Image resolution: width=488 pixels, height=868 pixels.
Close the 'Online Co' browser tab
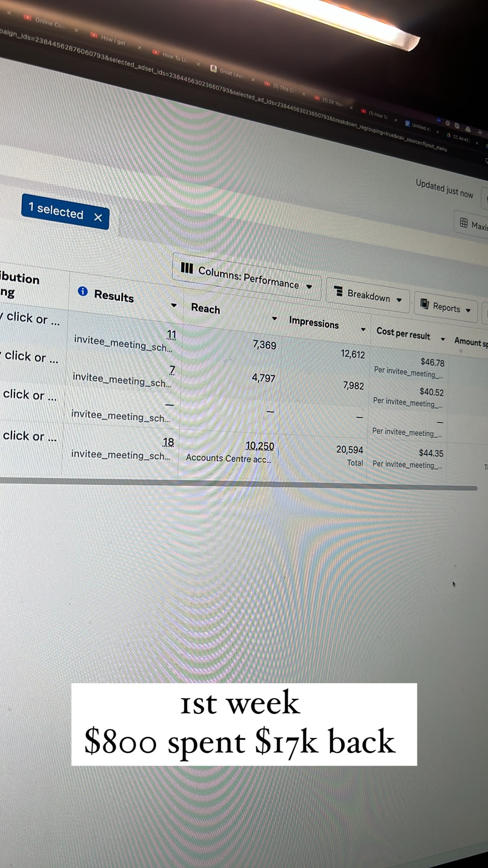(76, 30)
